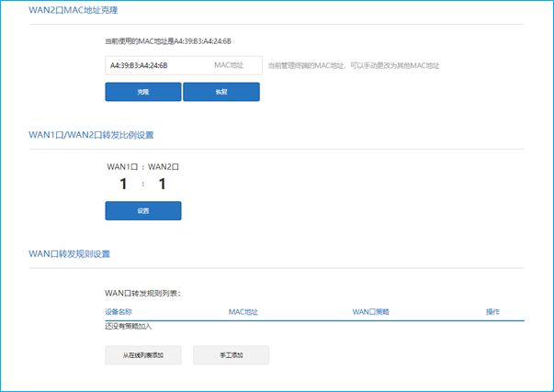The width and height of the screenshot is (554, 392).
Task: Click the 克隆 (clone) MAC button
Action: pyautogui.click(x=143, y=92)
